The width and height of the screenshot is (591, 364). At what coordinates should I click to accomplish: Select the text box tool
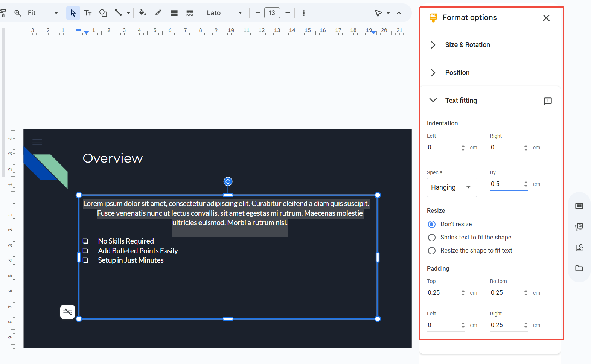tap(88, 13)
